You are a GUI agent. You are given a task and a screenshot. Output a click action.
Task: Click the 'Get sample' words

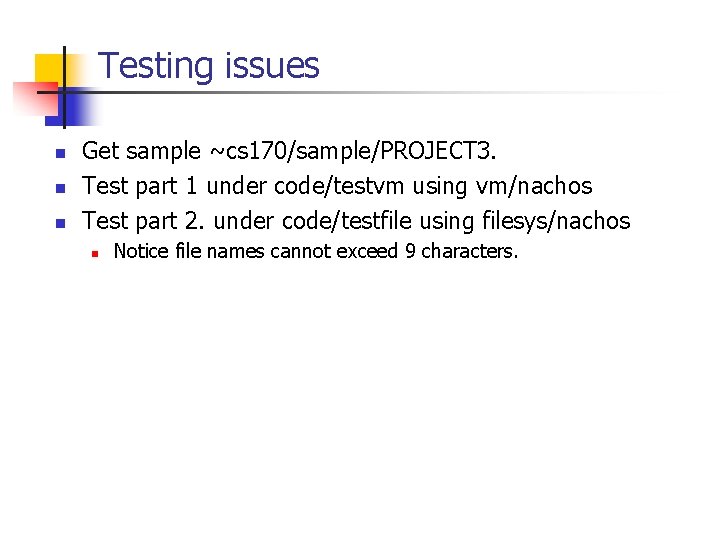coord(141,151)
